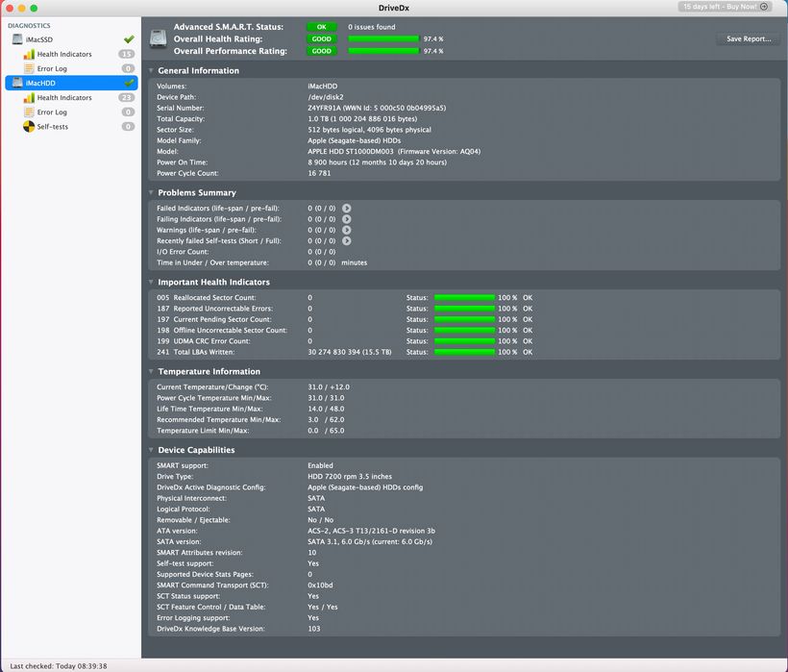This screenshot has width=788, height=672.
Task: Open details arrow for Recently failed Self-tests
Action: (x=347, y=240)
